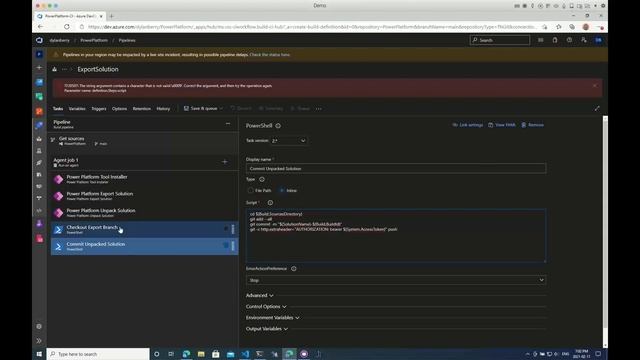The image size is (640, 360).
Task: Expand the Output Variables section
Action: click(x=267, y=329)
